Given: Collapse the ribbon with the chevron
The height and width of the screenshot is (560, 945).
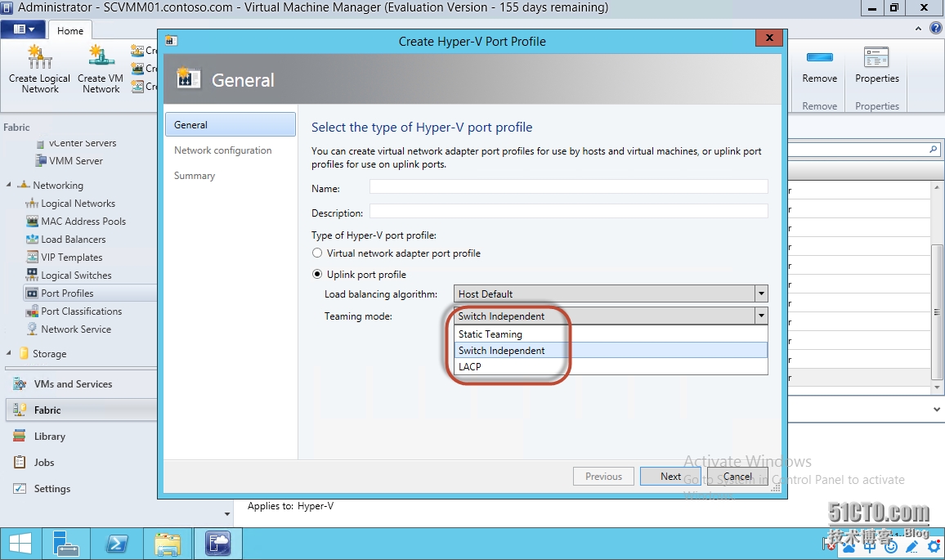Looking at the screenshot, I should pyautogui.click(x=918, y=29).
